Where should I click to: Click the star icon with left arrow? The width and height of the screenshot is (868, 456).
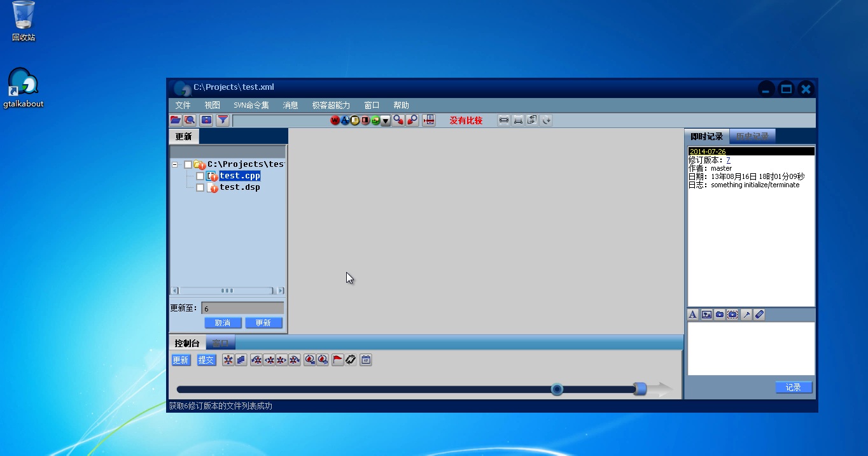point(269,360)
